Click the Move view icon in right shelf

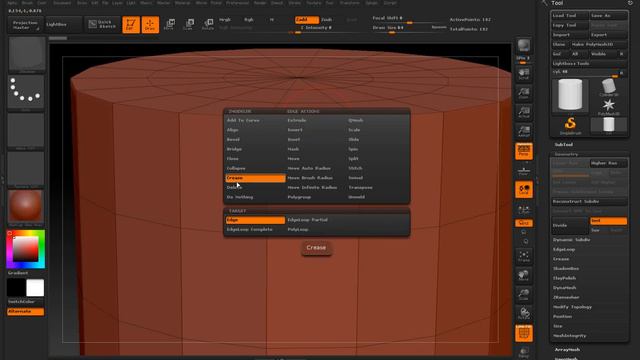pos(524,276)
